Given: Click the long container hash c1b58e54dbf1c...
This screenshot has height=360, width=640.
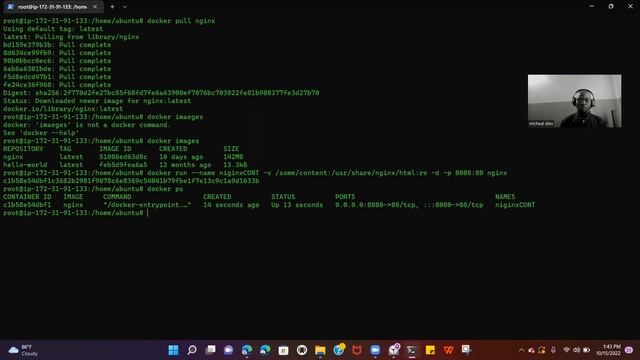Looking at the screenshot, I should tap(131, 181).
